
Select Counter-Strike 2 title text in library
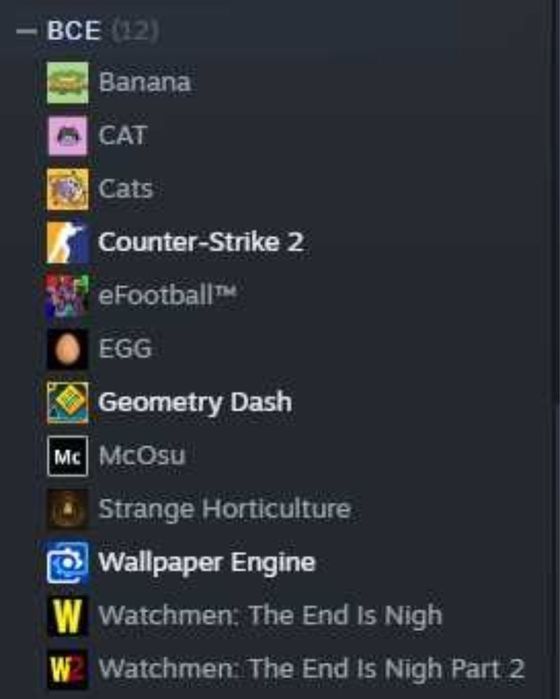click(x=201, y=242)
